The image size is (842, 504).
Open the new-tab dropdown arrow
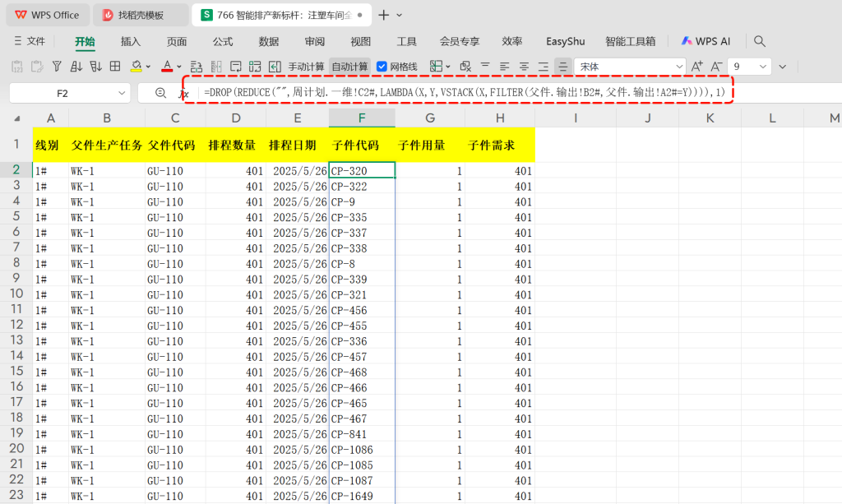(x=399, y=16)
